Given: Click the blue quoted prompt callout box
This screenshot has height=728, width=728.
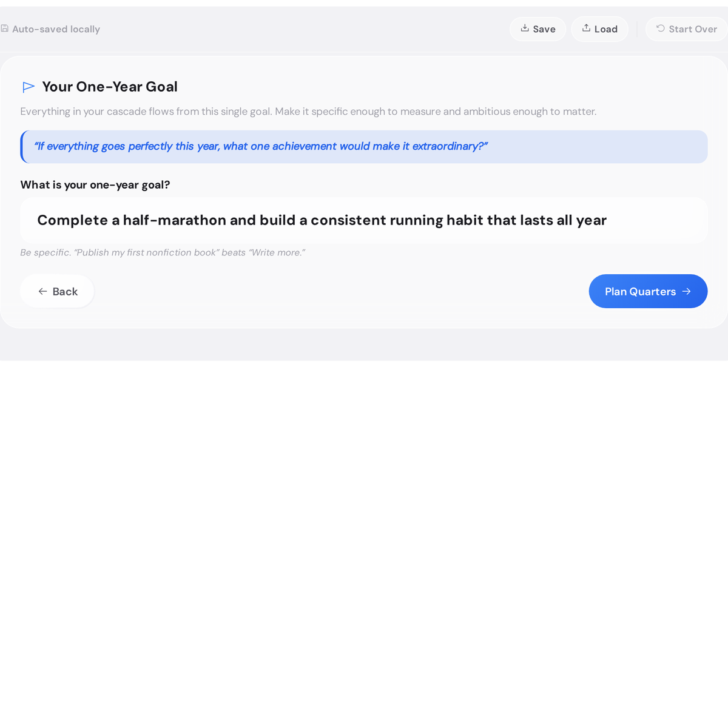Looking at the screenshot, I should pyautogui.click(x=364, y=146).
